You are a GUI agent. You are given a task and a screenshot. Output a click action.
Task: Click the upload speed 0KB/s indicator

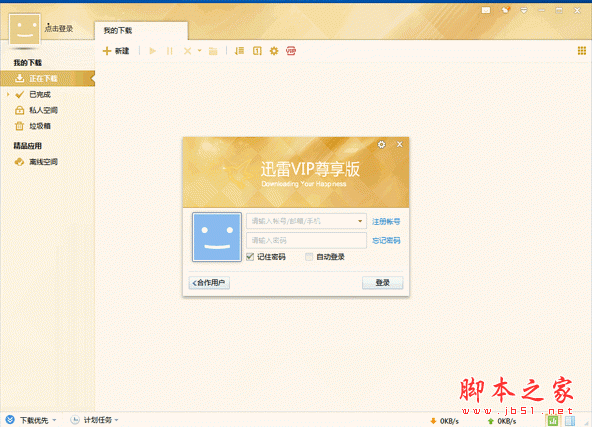coord(502,421)
